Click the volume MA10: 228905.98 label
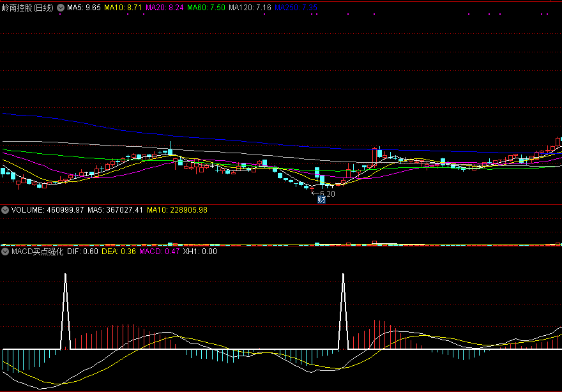The width and height of the screenshot is (562, 392). (x=177, y=210)
